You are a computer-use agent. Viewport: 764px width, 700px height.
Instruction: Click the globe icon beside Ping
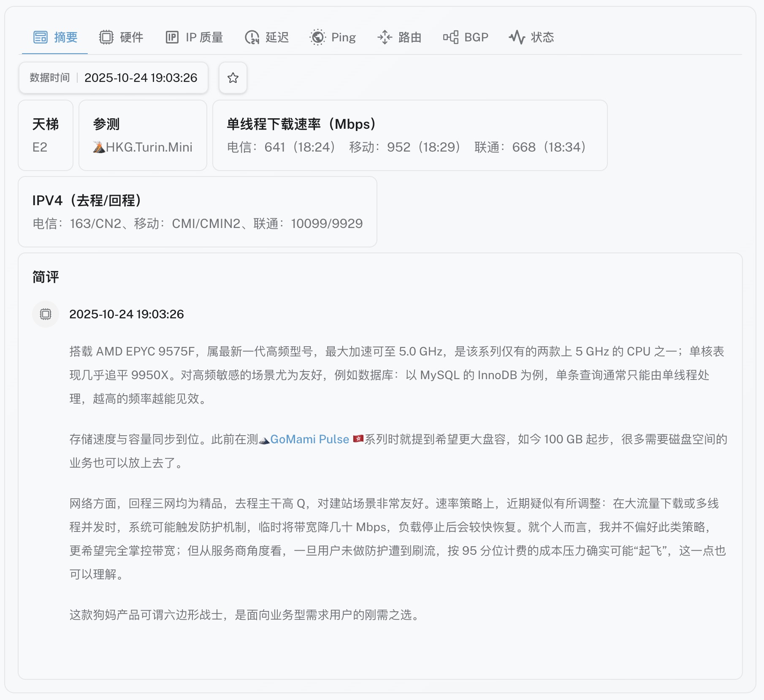point(317,38)
